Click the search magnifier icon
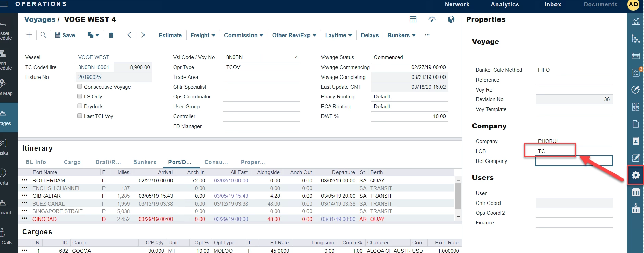The width and height of the screenshot is (644, 253). coord(43,35)
